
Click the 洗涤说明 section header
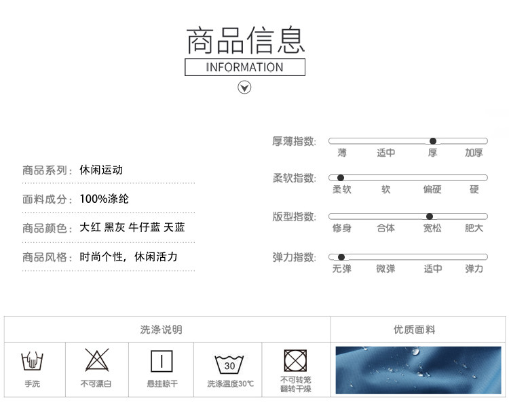tap(161, 330)
